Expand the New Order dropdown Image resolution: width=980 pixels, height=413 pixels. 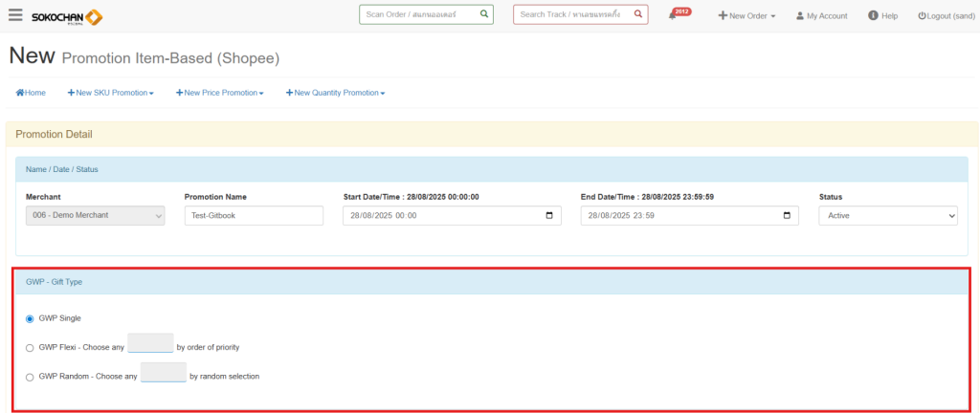(x=747, y=16)
